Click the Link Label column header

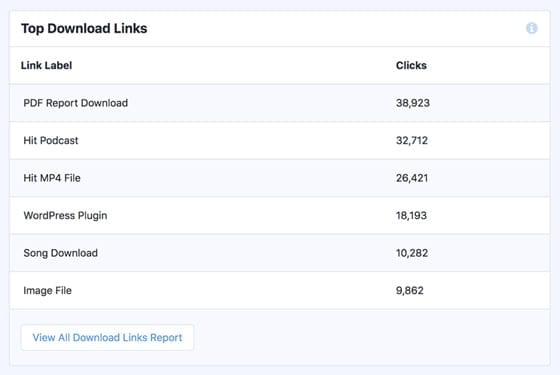tap(46, 66)
